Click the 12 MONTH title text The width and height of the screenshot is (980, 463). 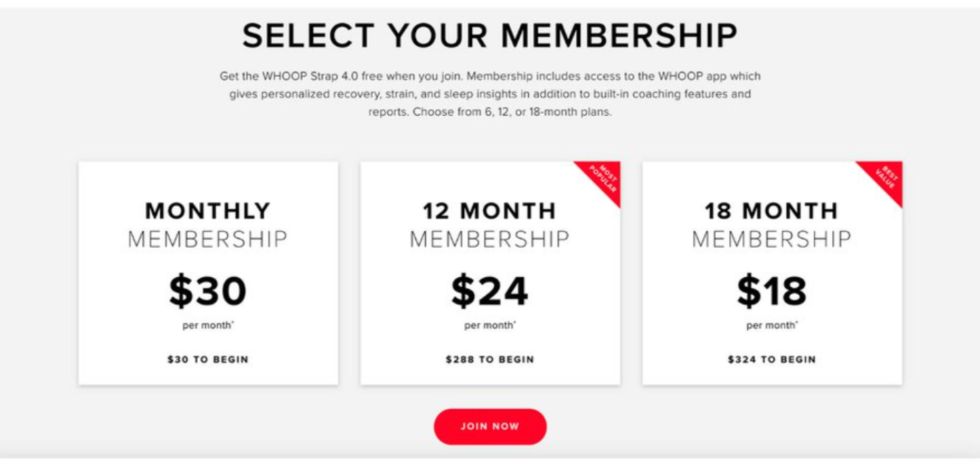(490, 211)
